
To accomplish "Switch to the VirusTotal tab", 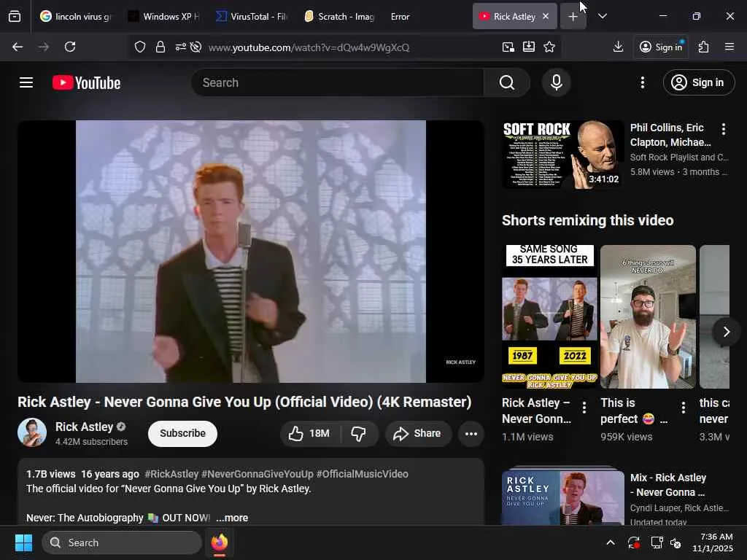I will coord(252,16).
